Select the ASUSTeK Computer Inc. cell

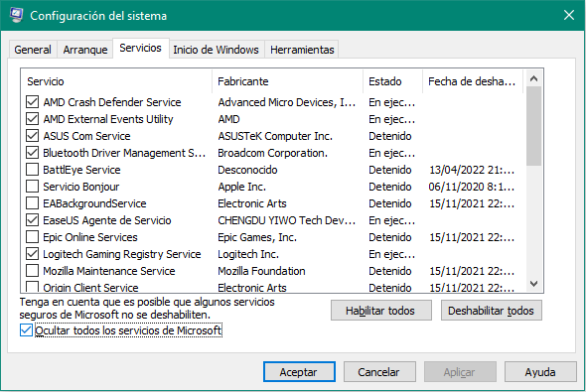point(275,136)
